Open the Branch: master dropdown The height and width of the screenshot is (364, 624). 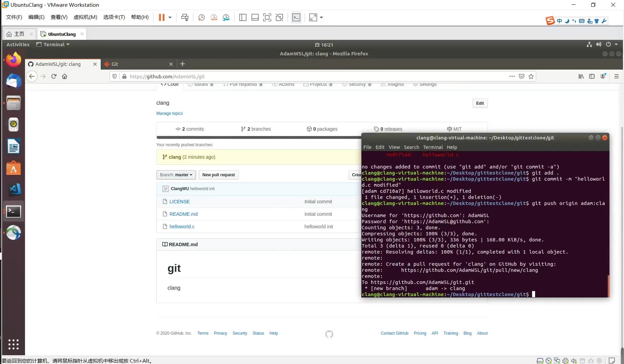(x=176, y=175)
